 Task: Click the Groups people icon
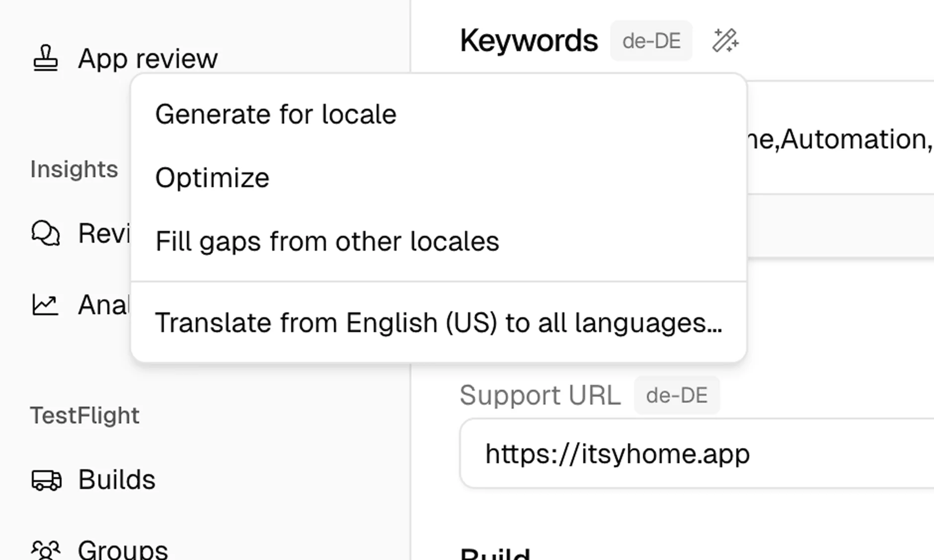[46, 550]
